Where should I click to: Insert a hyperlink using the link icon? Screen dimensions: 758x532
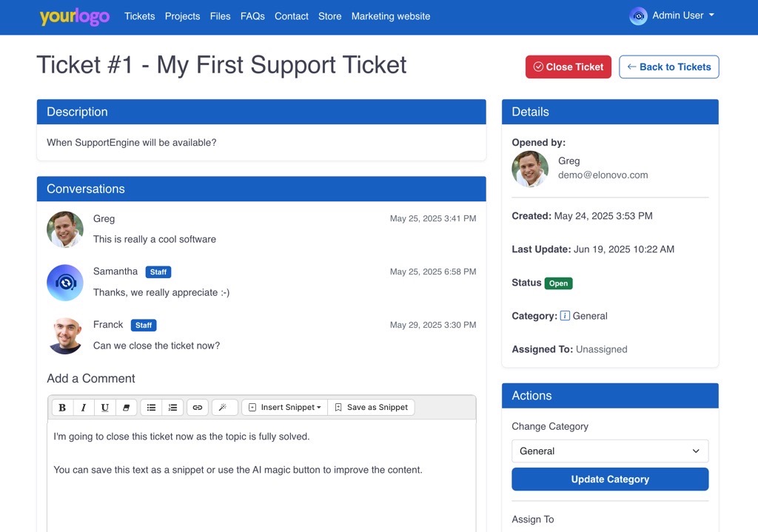pyautogui.click(x=198, y=407)
